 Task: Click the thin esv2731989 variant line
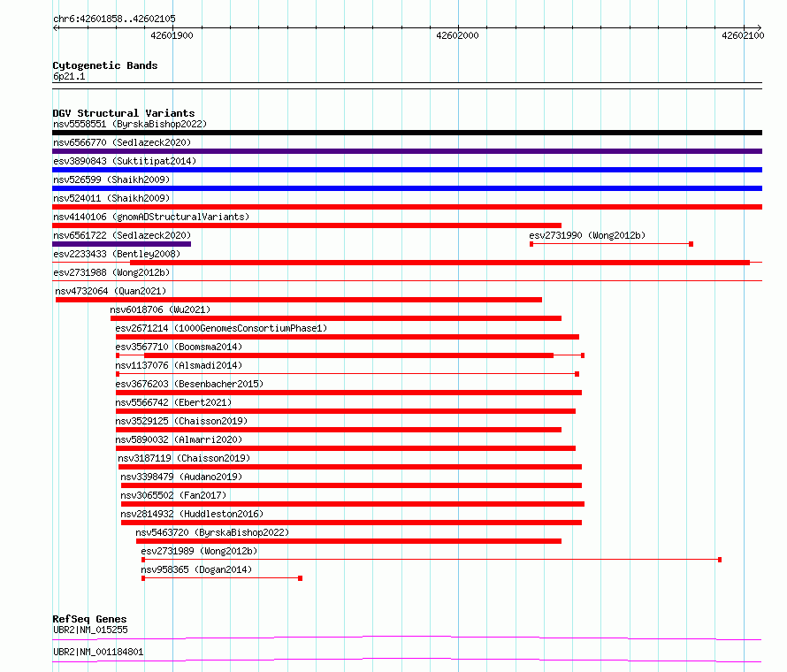432,560
